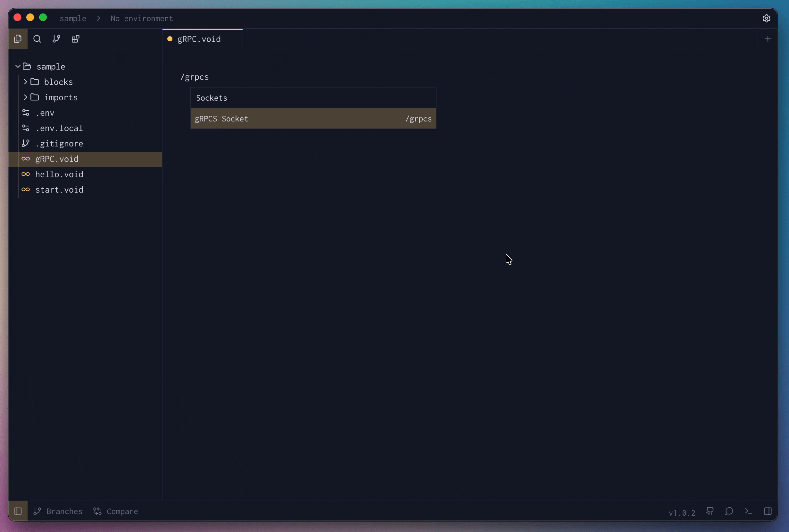Open the file explorer sidebar icon

[18, 39]
